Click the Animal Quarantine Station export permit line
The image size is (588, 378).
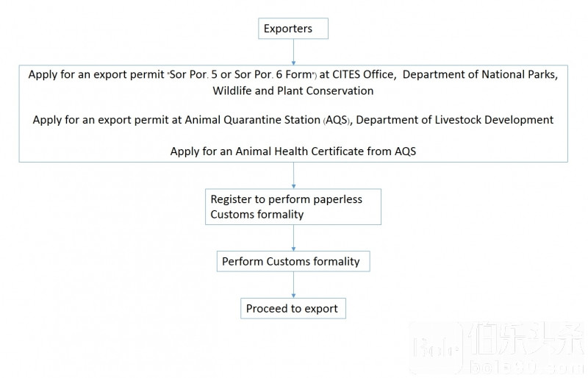pos(293,120)
